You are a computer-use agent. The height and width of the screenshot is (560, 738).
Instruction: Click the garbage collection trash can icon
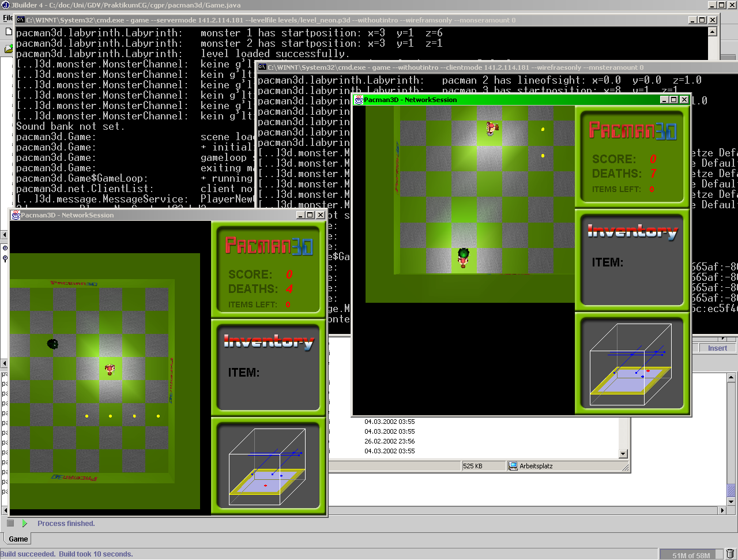(730, 554)
